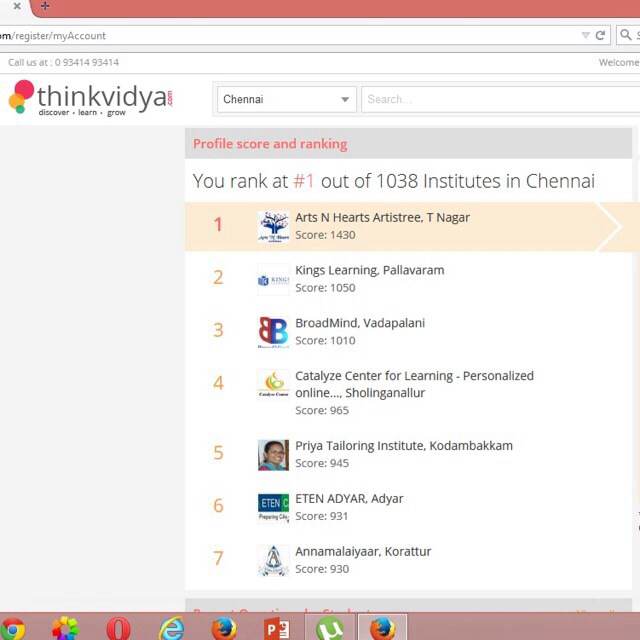Image resolution: width=640 pixels, height=640 pixels.
Task: Click the Welcome text in top bar
Action: pyautogui.click(x=619, y=62)
